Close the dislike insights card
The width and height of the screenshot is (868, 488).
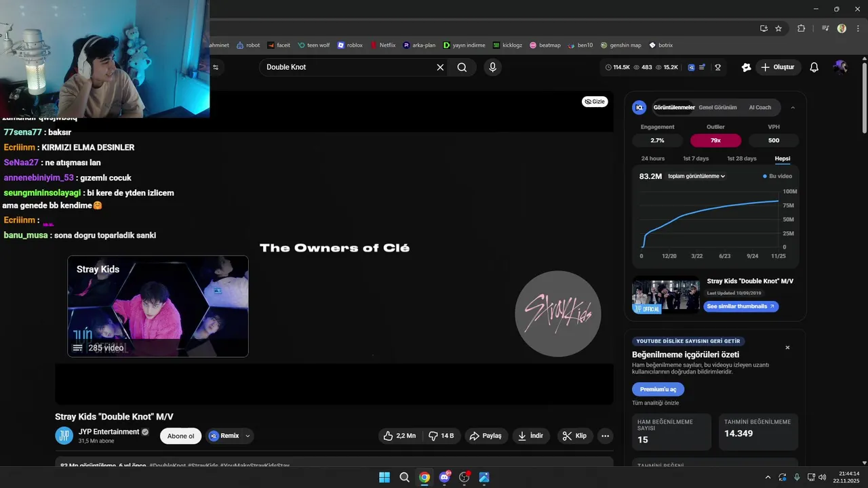click(787, 348)
